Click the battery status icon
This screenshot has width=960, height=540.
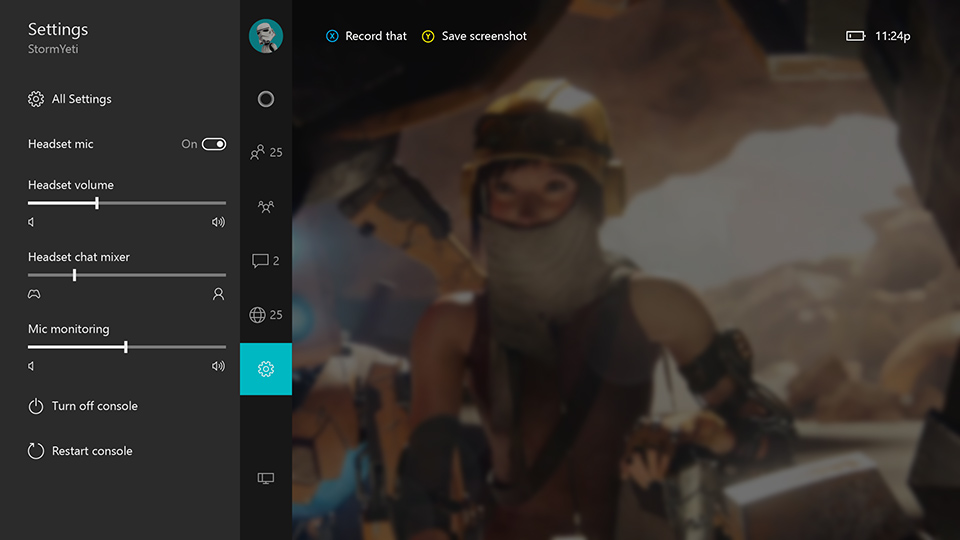point(855,36)
